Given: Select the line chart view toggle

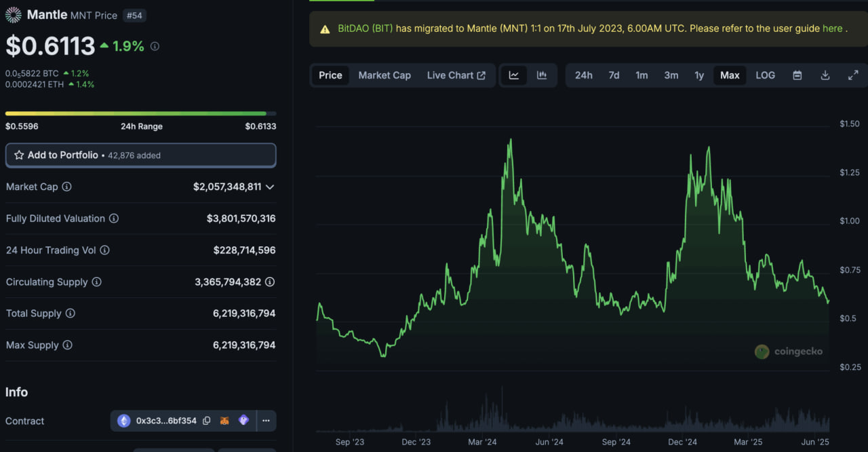Looking at the screenshot, I should tap(514, 75).
